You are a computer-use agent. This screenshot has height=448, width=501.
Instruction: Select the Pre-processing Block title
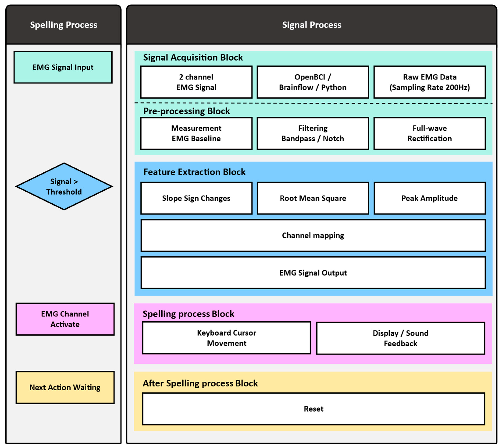click(187, 111)
